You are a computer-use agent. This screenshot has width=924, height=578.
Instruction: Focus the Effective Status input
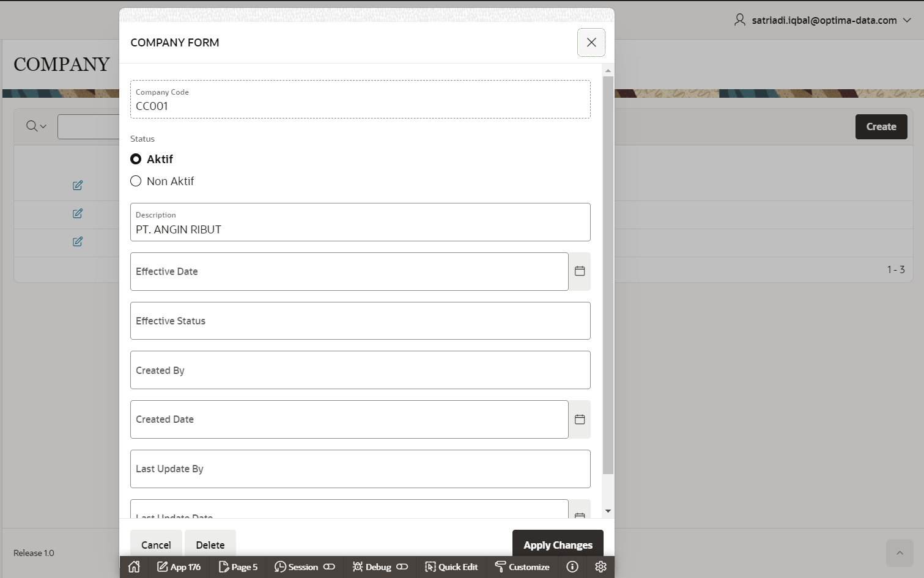pyautogui.click(x=360, y=321)
